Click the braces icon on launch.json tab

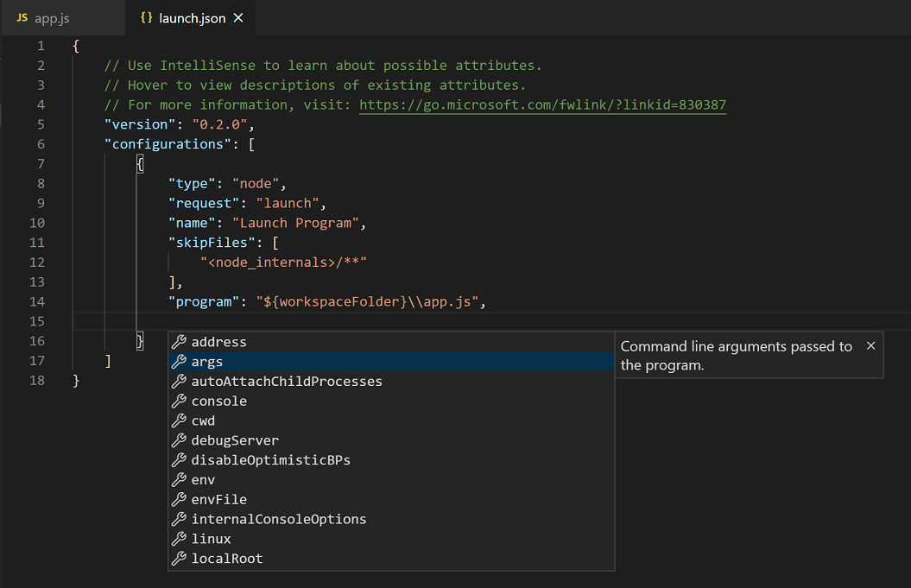pos(148,16)
